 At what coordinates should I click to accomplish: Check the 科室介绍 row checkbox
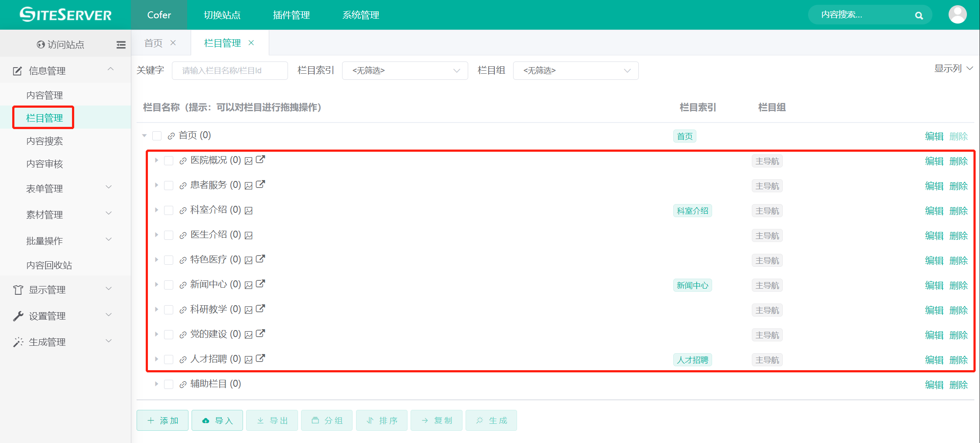tap(169, 211)
